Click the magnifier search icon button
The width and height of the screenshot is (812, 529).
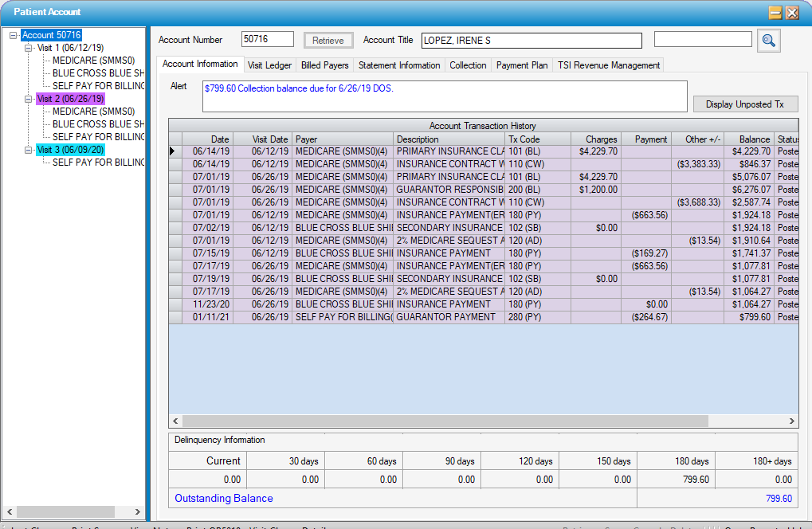pos(768,41)
